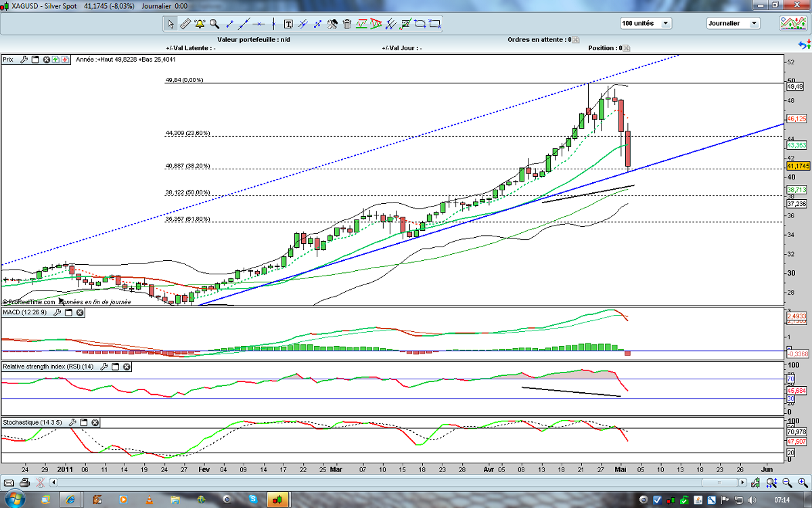Click the trash delete-objects tool

coord(346,24)
